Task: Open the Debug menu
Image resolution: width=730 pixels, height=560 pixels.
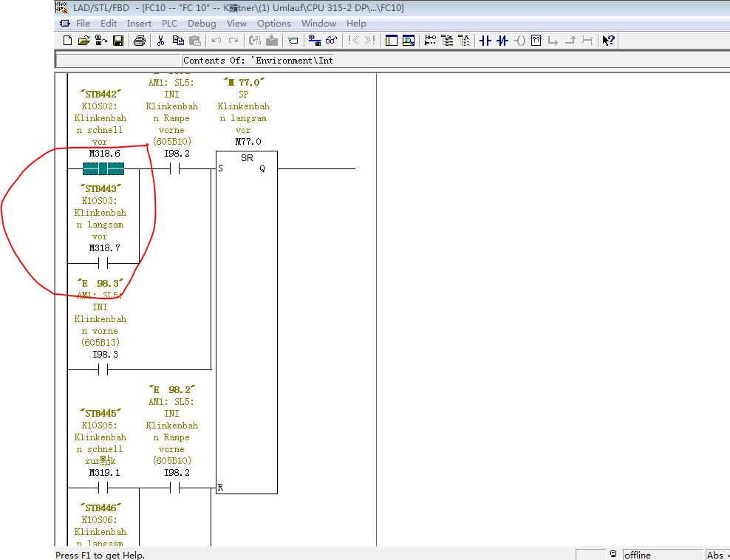Action: click(x=202, y=24)
